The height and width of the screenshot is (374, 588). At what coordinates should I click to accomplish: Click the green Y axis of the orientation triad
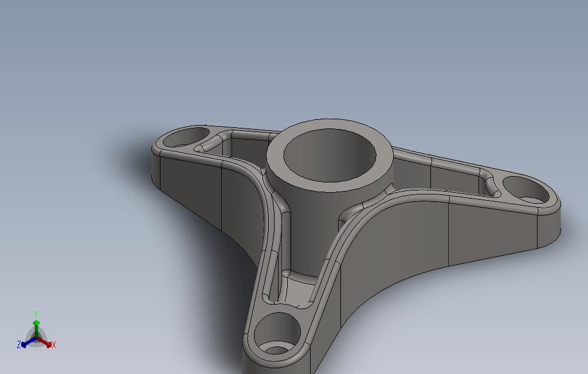click(x=36, y=328)
